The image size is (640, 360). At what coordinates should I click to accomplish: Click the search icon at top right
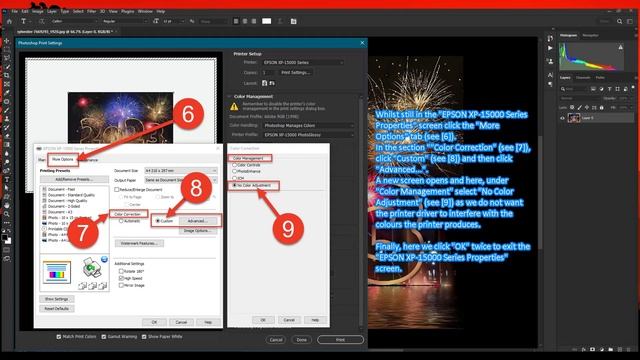point(620,21)
